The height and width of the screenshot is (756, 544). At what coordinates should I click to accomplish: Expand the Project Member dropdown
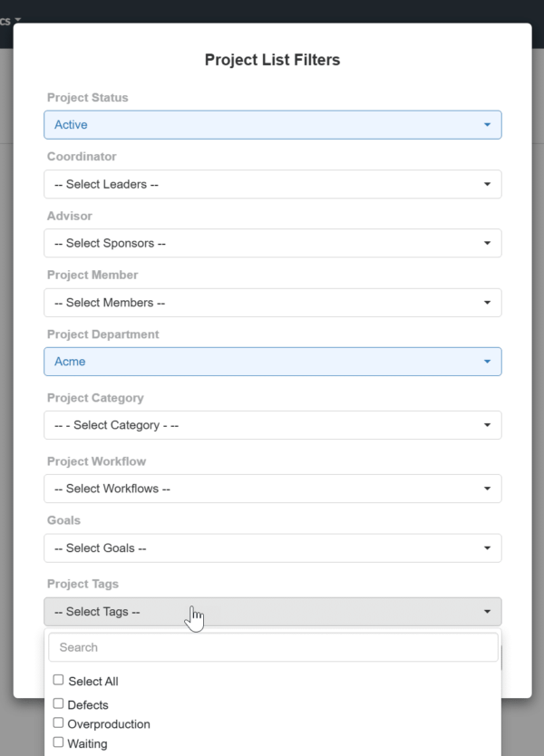tap(272, 303)
